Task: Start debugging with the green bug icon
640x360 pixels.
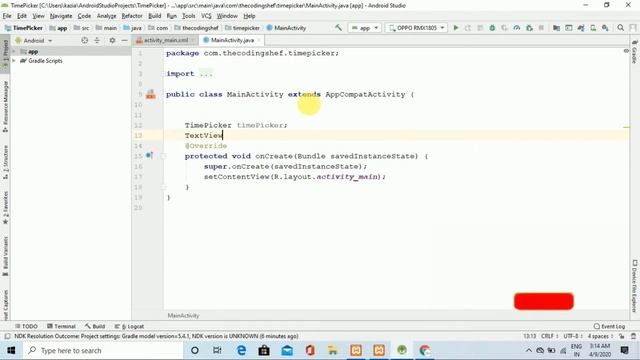Action: (492, 28)
